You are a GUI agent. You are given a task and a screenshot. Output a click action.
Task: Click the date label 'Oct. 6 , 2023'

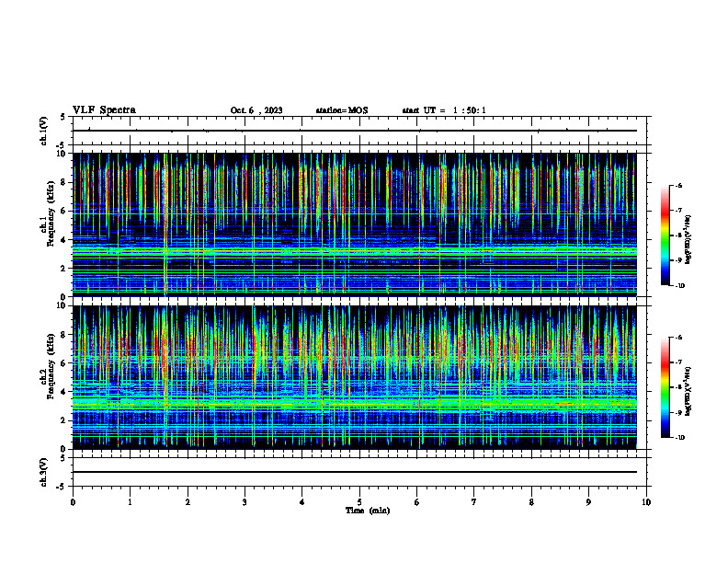coord(256,110)
